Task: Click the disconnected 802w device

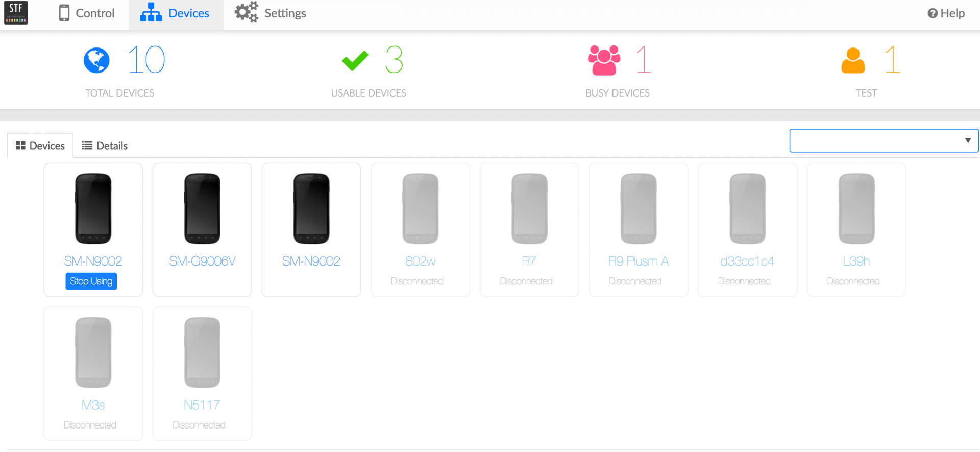Action: point(420,230)
